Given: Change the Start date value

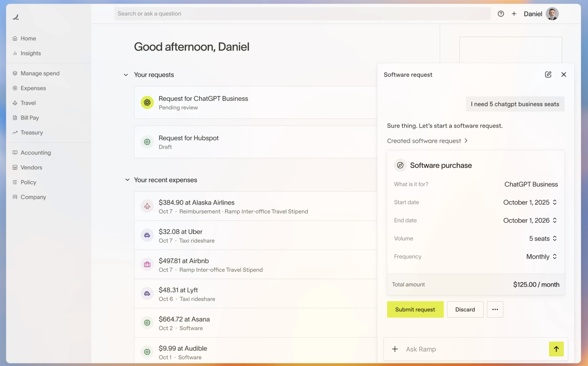Looking at the screenshot, I should click(x=530, y=202).
